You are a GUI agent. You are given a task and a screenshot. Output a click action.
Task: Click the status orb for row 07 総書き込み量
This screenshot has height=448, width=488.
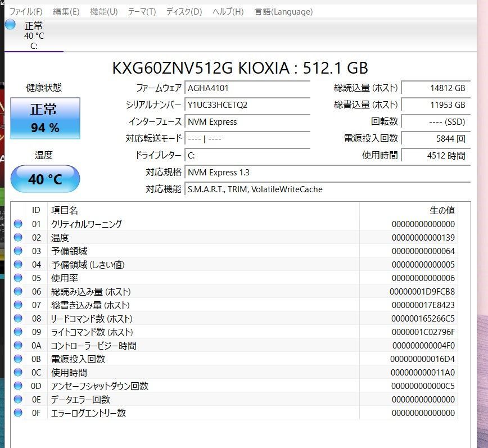point(18,305)
